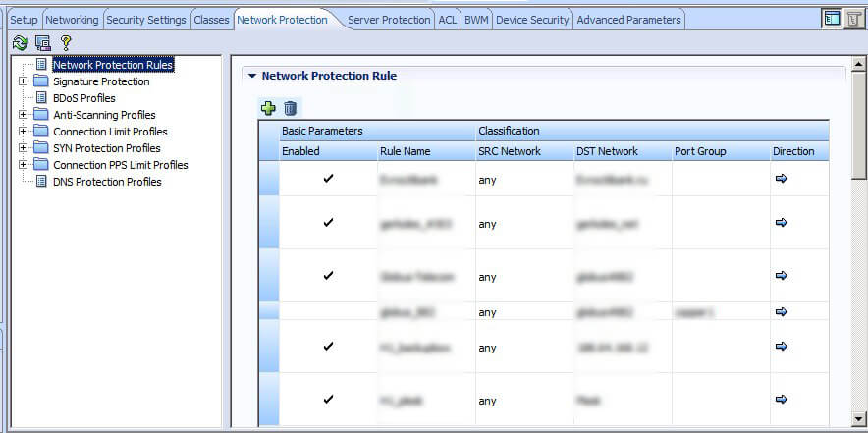Click the green refresh icon in toolbar
The image size is (868, 433).
coord(20,42)
